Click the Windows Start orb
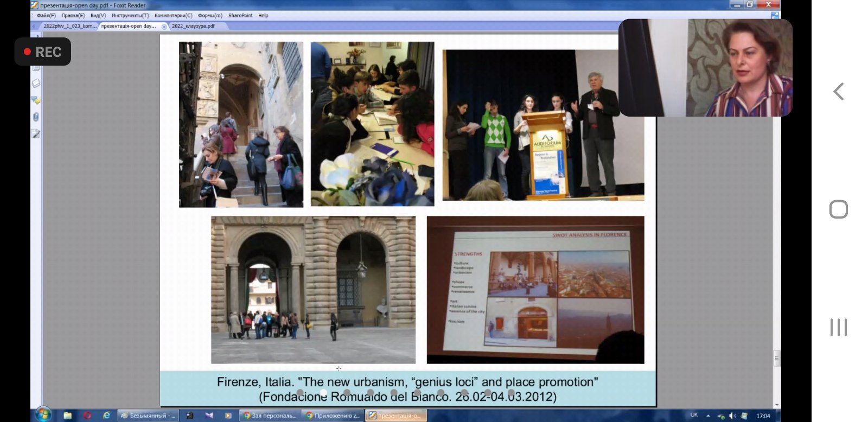 (43, 415)
